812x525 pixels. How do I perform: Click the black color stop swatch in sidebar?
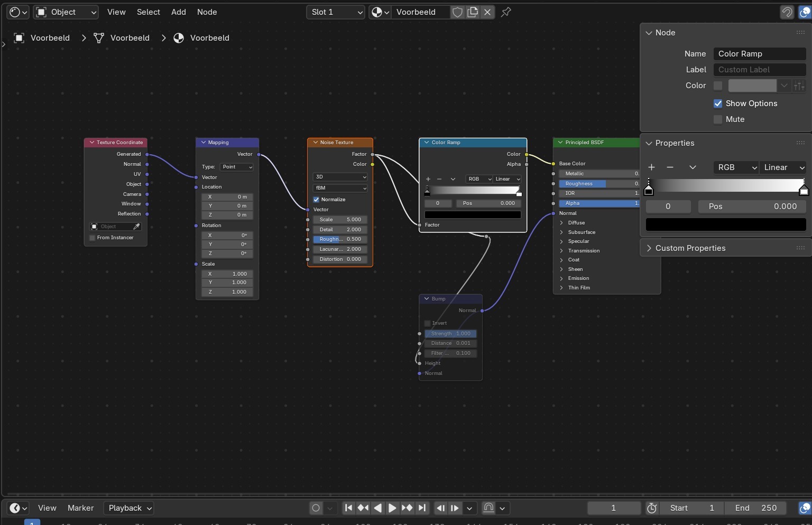726,224
